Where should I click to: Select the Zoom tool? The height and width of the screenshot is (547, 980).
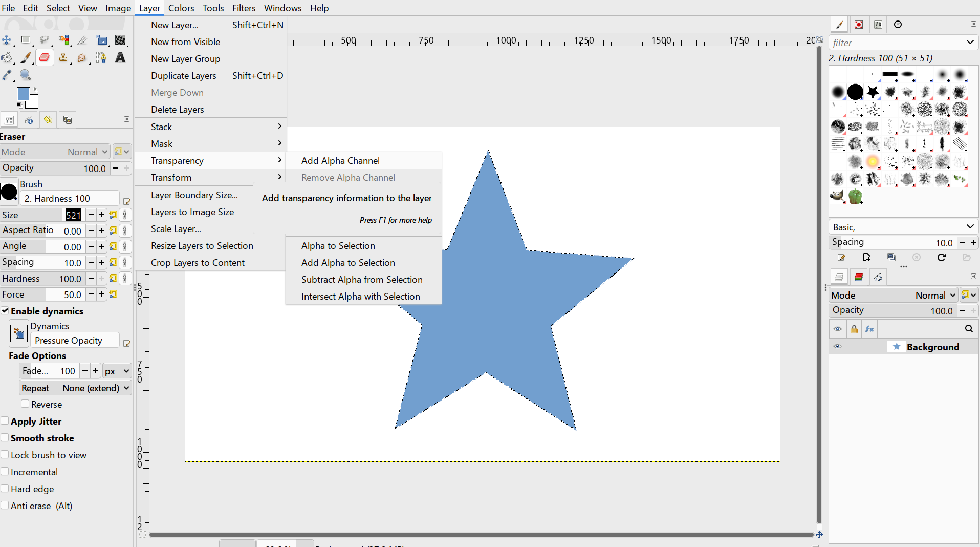26,75
